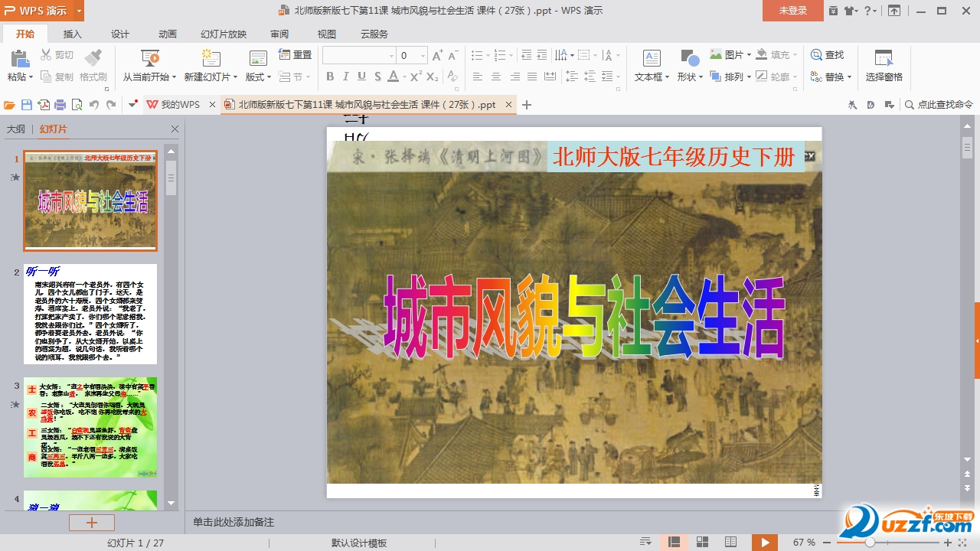The image size is (980, 551).
Task: Align text left
Action: (x=478, y=77)
